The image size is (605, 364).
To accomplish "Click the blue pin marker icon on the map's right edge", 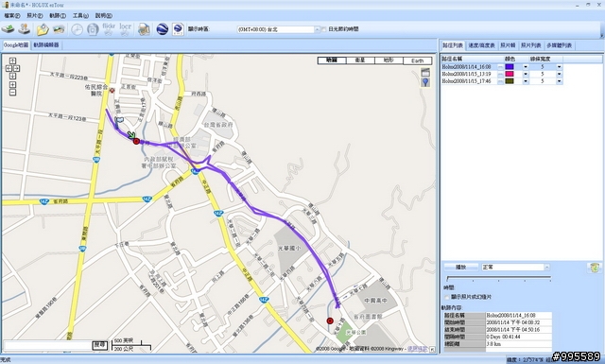I will [x=425, y=82].
